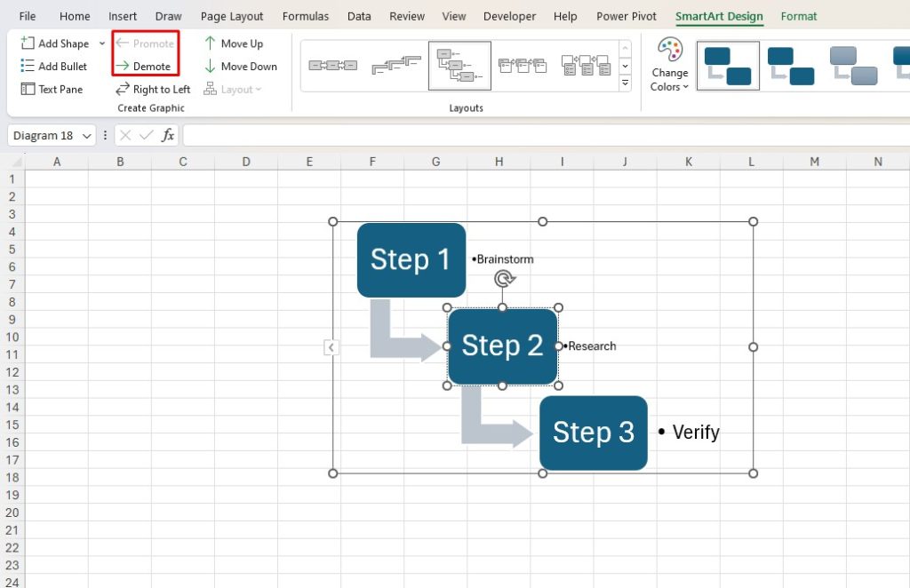
Task: Switch to the SmartArt Design tab
Action: [x=717, y=15]
